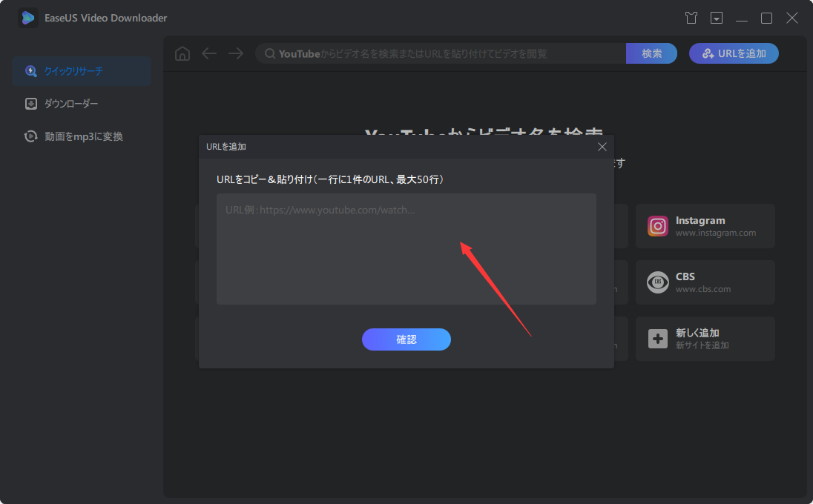
Task: Select the ダウンローダー sidebar icon
Action: [x=31, y=103]
